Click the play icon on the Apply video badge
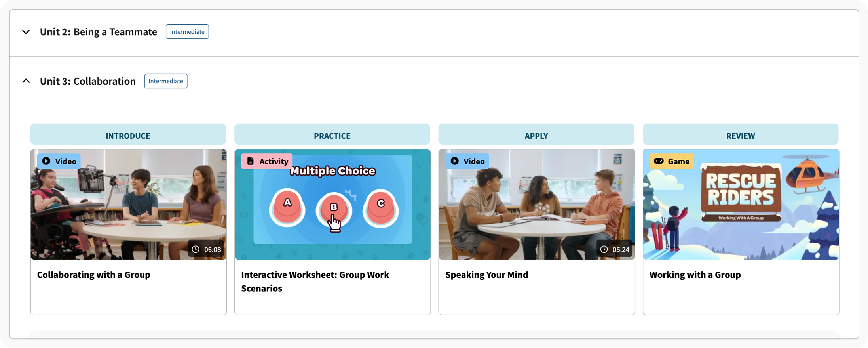The image size is (868, 348). 455,161
